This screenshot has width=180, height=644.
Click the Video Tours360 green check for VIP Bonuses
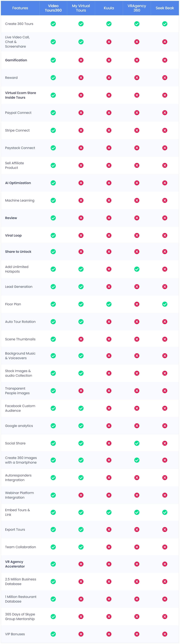click(53, 634)
